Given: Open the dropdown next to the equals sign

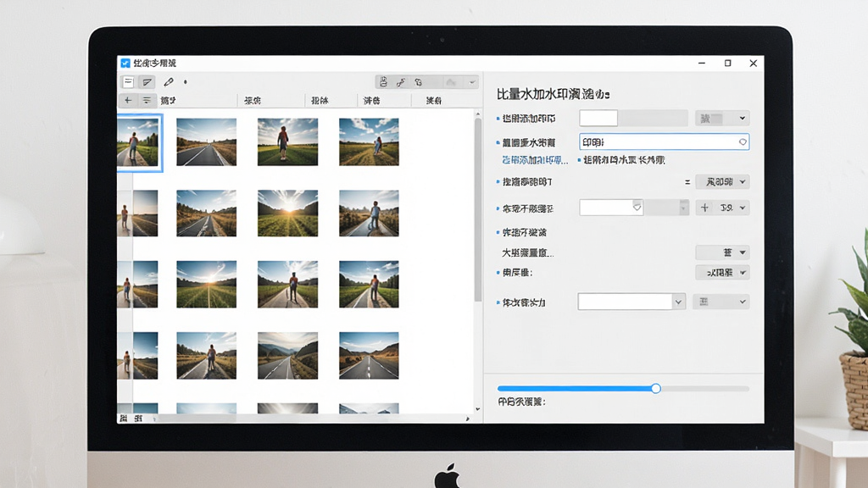Looking at the screenshot, I should point(722,182).
